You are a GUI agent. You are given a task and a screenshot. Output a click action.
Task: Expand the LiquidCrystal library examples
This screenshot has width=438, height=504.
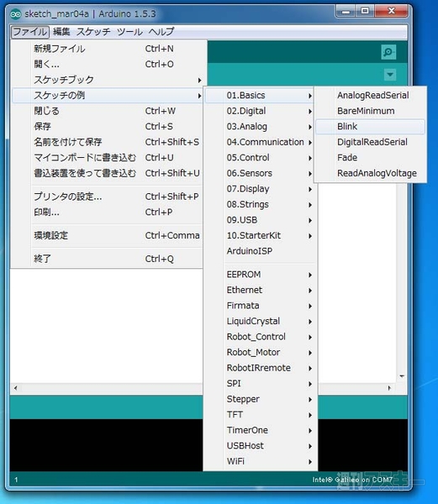pyautogui.click(x=260, y=322)
